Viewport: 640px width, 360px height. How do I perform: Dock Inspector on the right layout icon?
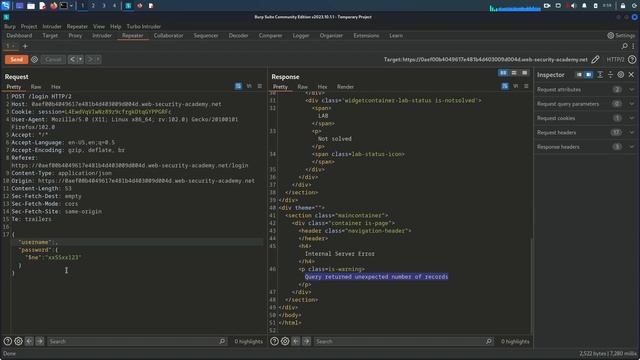click(589, 75)
